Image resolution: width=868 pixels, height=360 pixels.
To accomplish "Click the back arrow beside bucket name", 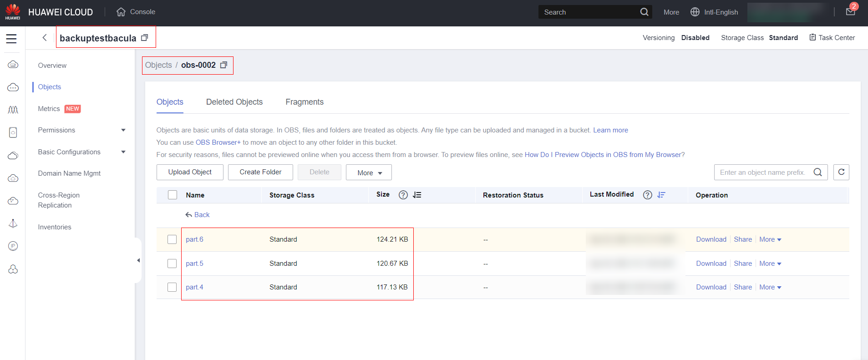I will click(45, 38).
